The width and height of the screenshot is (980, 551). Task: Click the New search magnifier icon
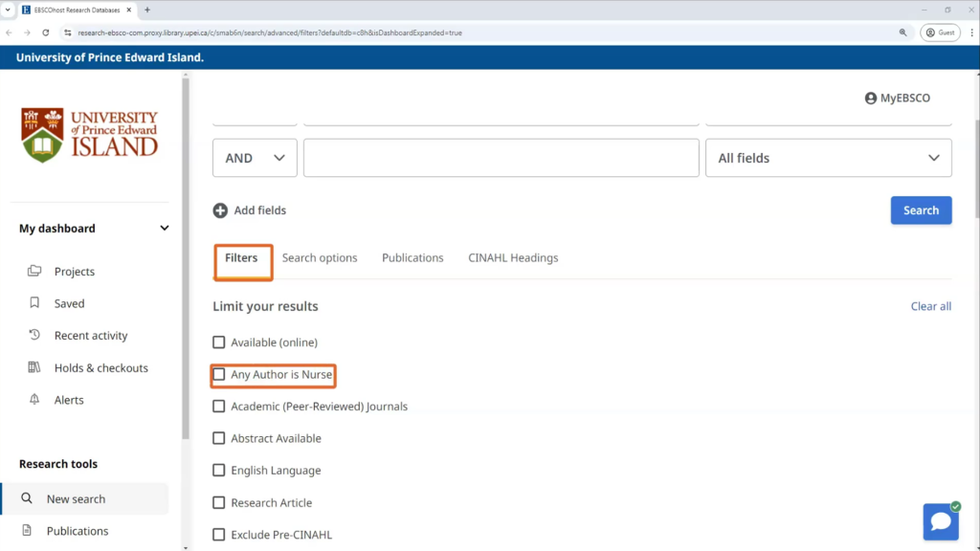(x=27, y=499)
